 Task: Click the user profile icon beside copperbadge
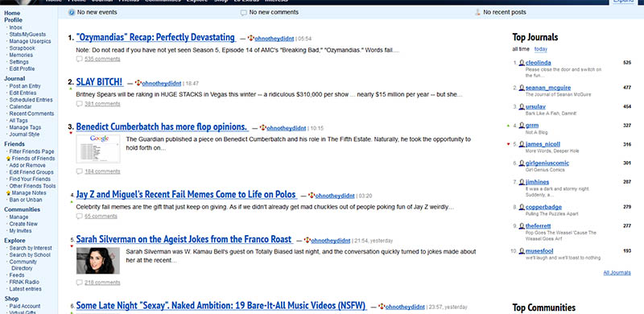(x=522, y=207)
